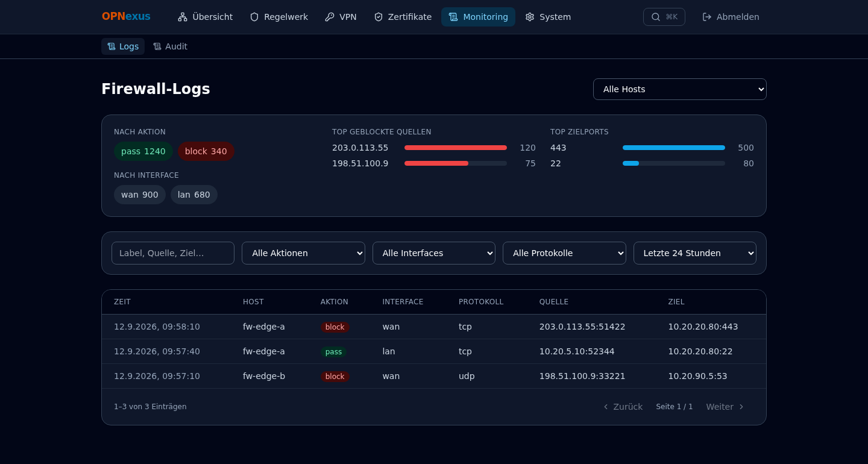Click the Weiter chevron icon
868x464 pixels.
tap(741, 407)
